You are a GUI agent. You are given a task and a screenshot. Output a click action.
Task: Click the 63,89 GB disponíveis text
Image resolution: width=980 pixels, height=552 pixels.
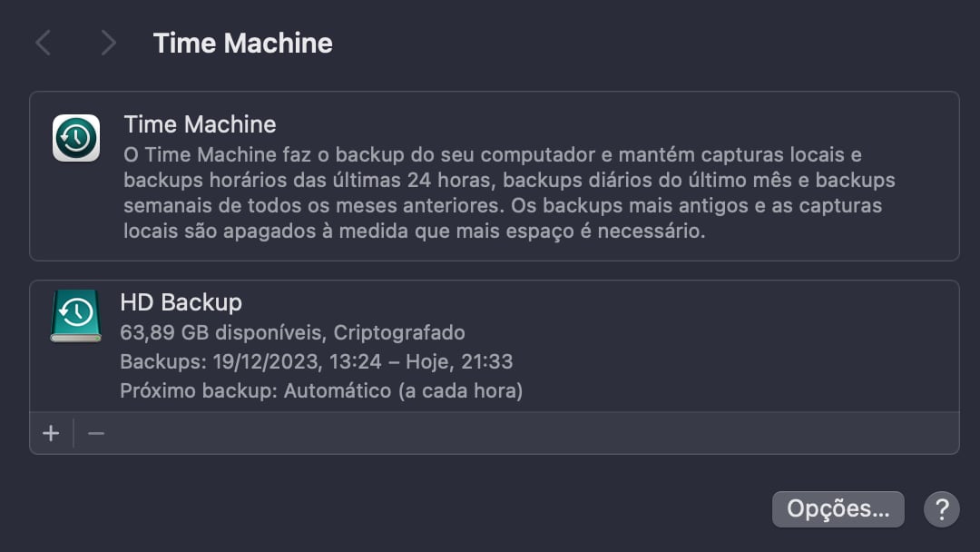point(222,332)
